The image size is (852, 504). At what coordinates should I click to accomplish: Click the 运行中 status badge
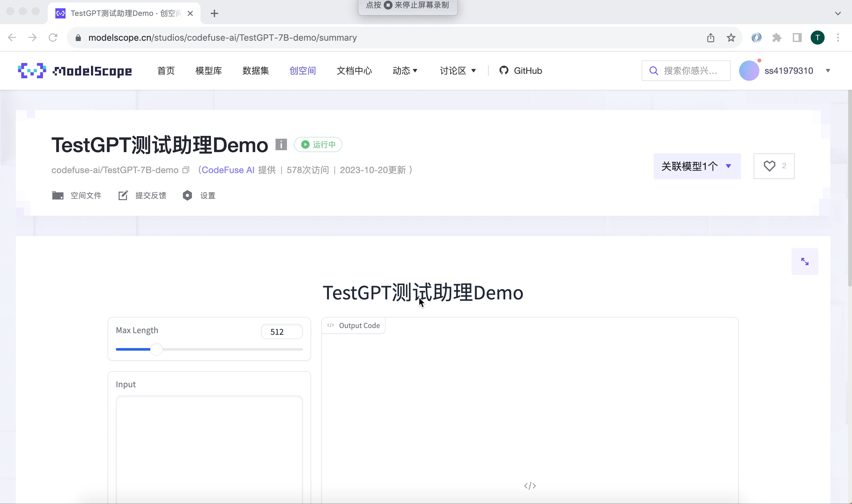click(x=318, y=144)
